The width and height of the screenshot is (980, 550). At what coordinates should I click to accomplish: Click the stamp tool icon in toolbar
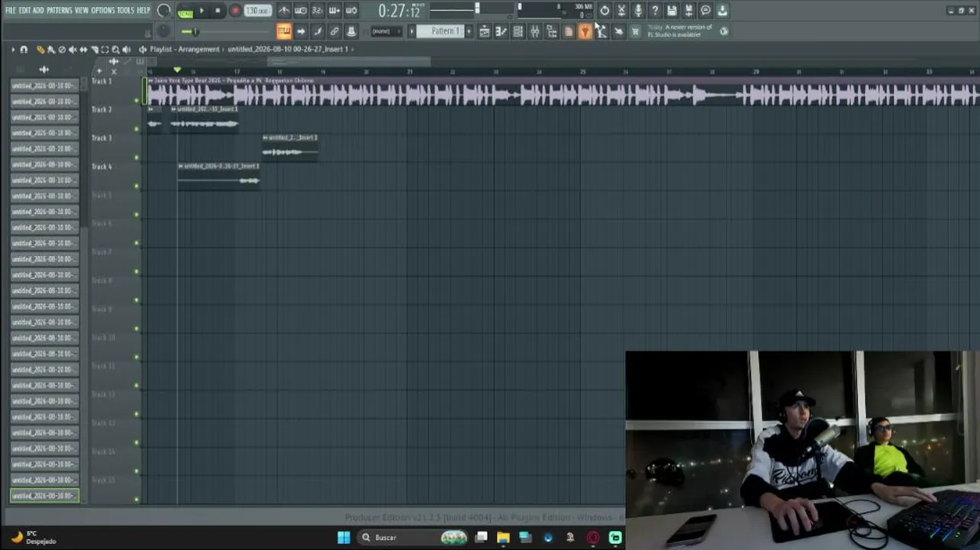351,31
